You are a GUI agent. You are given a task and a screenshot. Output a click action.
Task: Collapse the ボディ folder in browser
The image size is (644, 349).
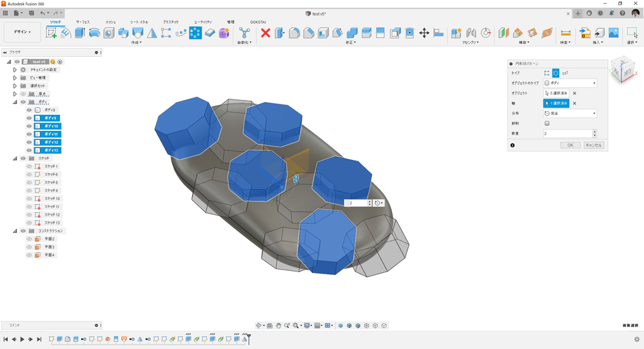click(15, 102)
